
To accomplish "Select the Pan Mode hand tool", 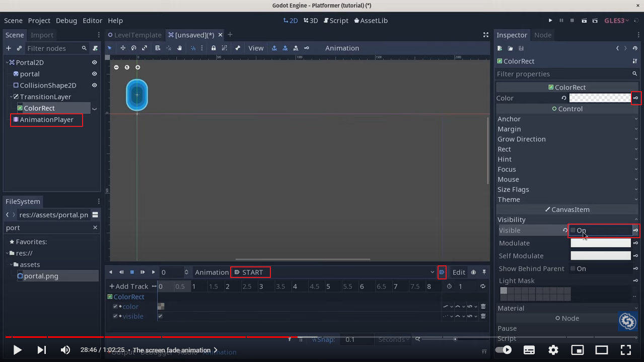I will tap(179, 48).
